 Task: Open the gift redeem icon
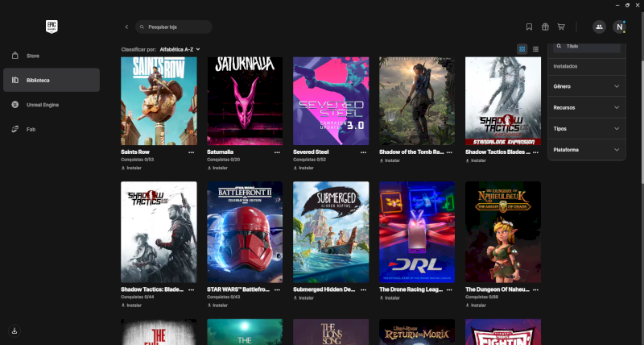[x=545, y=27]
